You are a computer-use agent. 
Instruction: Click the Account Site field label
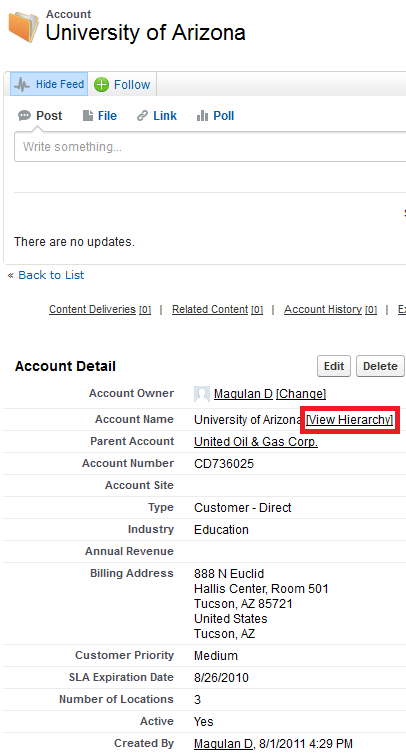[139, 486]
